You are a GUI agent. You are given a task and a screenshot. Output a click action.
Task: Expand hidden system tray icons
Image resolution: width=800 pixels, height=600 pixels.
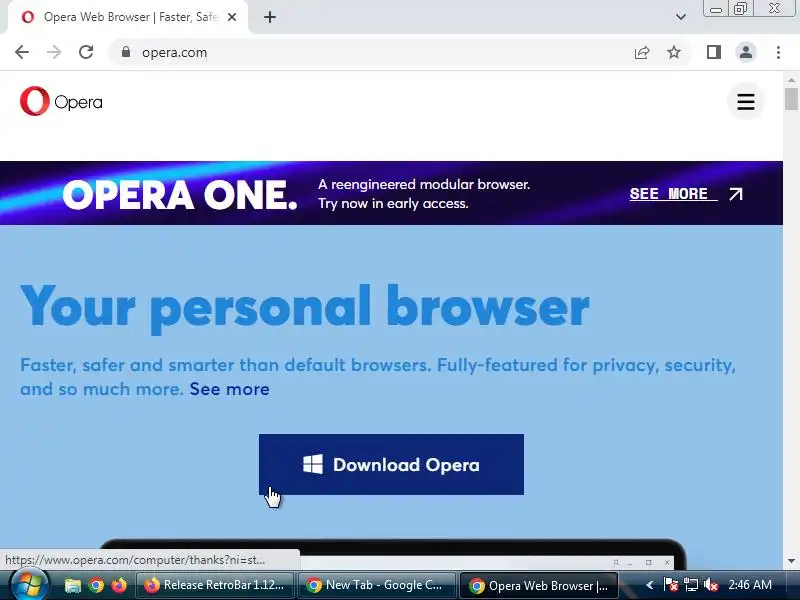pyautogui.click(x=649, y=585)
